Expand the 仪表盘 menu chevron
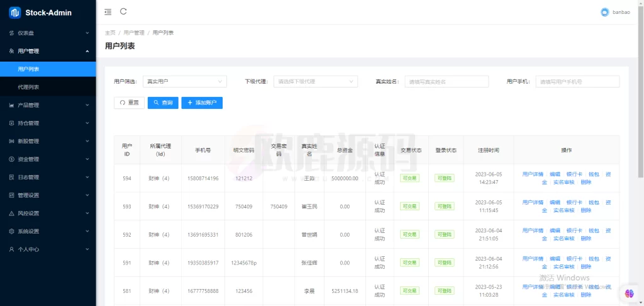 (x=87, y=33)
